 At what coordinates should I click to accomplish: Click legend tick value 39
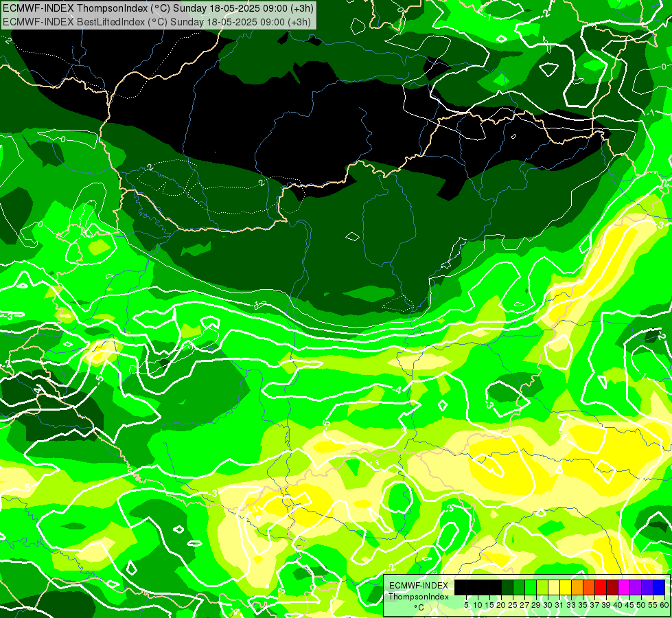click(x=606, y=605)
